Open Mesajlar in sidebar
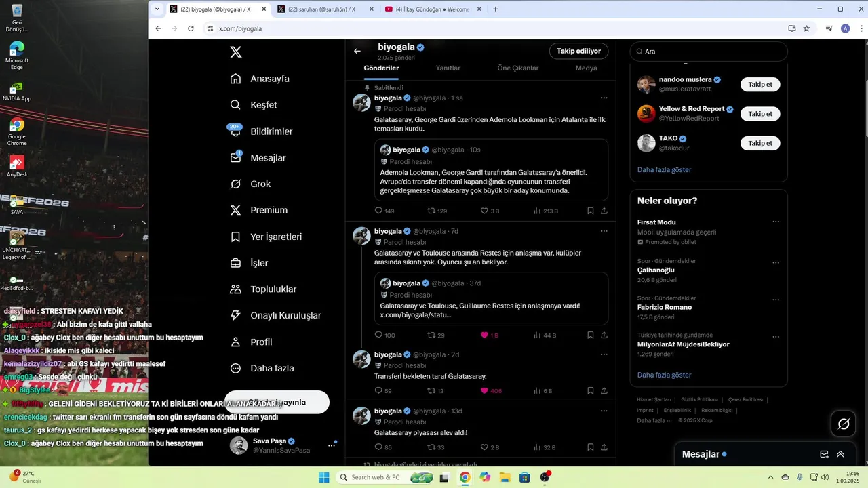The height and width of the screenshot is (488, 868). (x=258, y=158)
